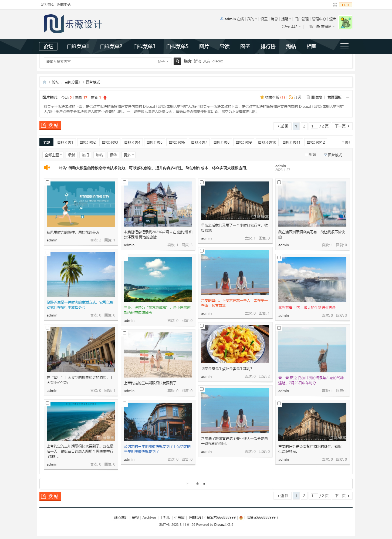This screenshot has height=539, width=392.
Task: Go to page 2 in top pagination
Action: [304, 126]
